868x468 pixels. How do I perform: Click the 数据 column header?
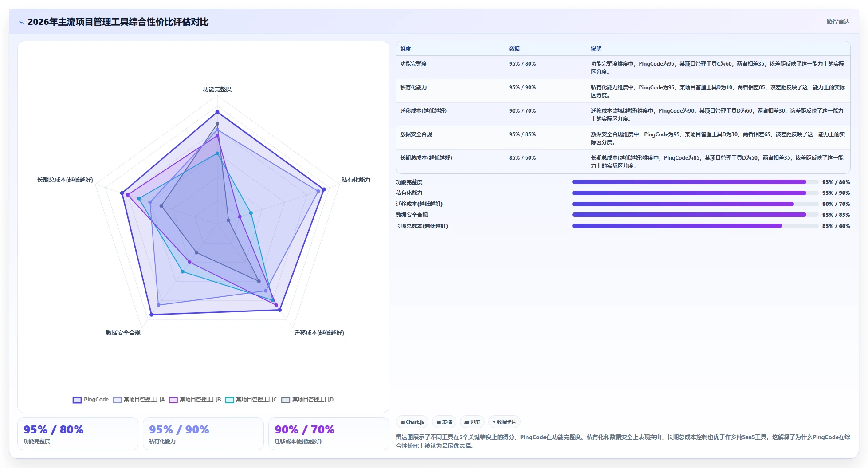(514, 49)
